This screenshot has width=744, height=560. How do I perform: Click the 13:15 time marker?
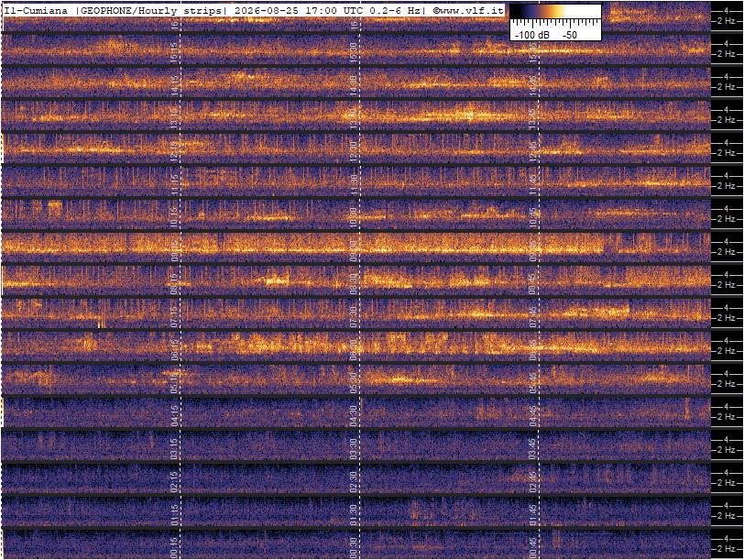click(174, 118)
